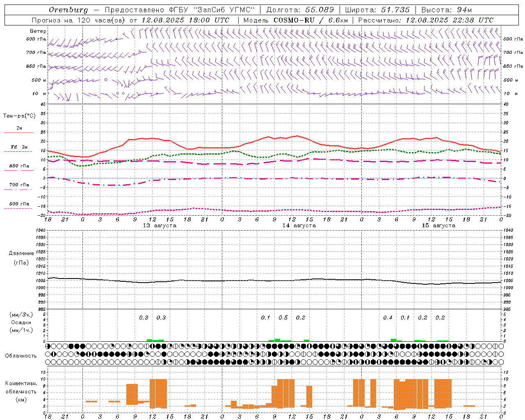Click the green precipitation bar under "0.5"
Screen dimensions: 525x420
[278, 340]
